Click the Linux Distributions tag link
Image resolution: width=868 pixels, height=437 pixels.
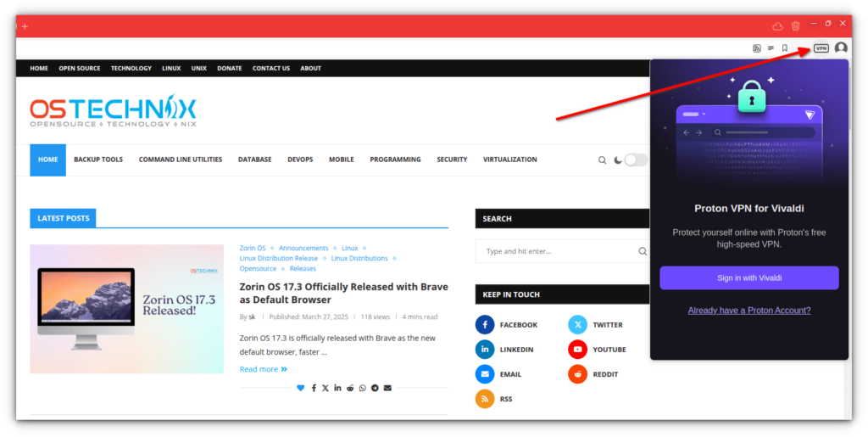[359, 259]
